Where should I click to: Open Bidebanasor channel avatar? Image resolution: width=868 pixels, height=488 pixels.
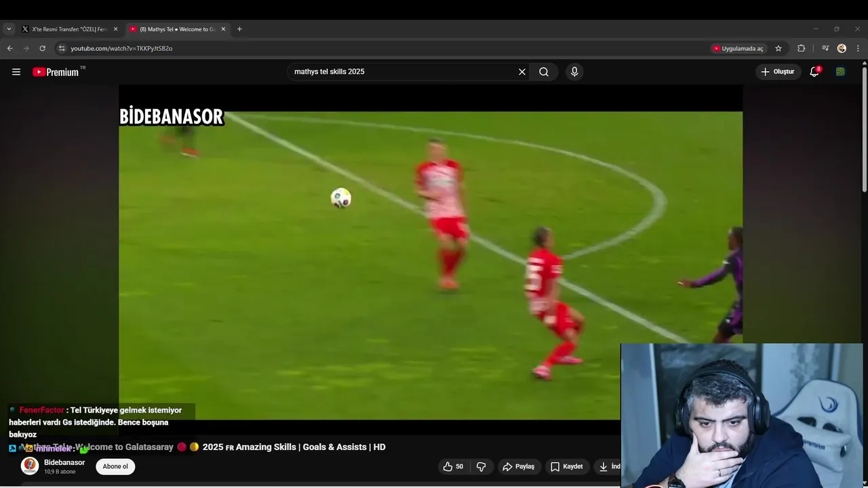coord(30,466)
